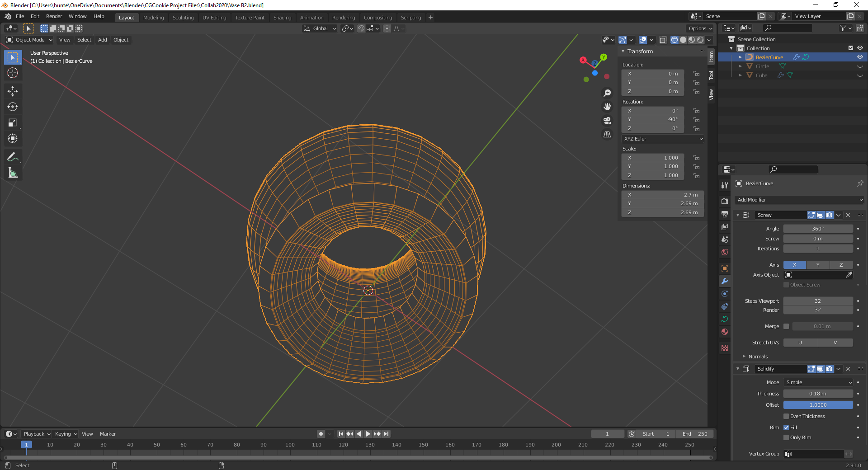Switch to the Sculpting workspace tab

[183, 18]
